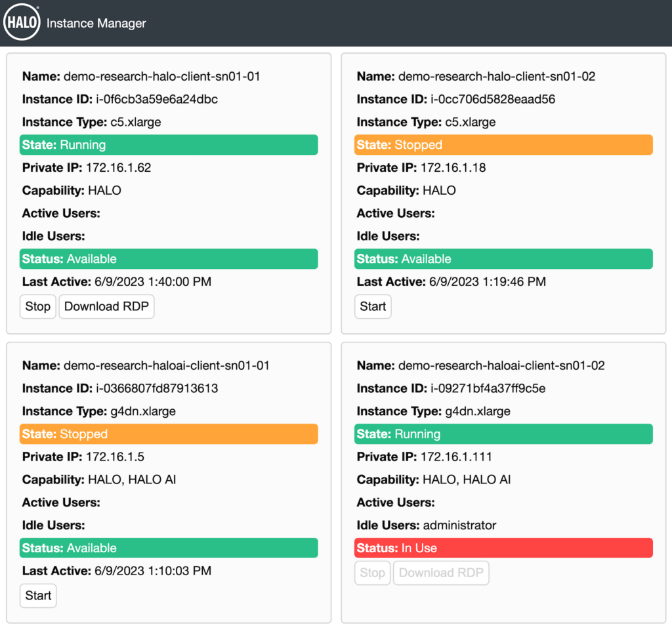Click Instance Type c5.xlarge for halo-client-sn01-01
This screenshot has width=672, height=627.
(x=92, y=122)
